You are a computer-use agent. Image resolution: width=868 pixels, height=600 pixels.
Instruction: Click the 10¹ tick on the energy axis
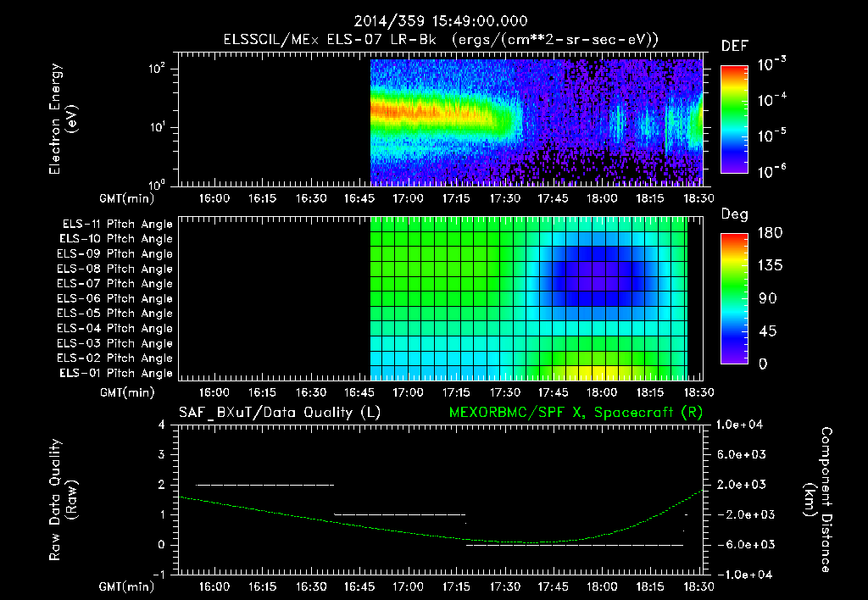point(157,127)
